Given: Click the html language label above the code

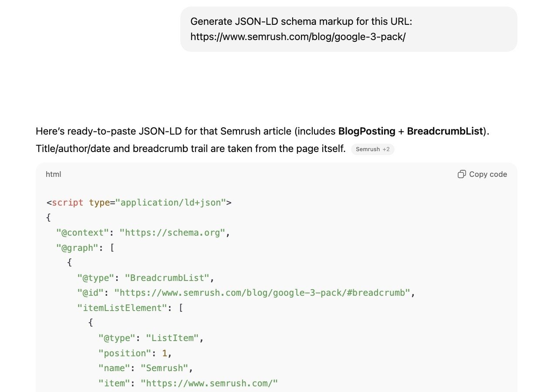Looking at the screenshot, I should pos(53,174).
